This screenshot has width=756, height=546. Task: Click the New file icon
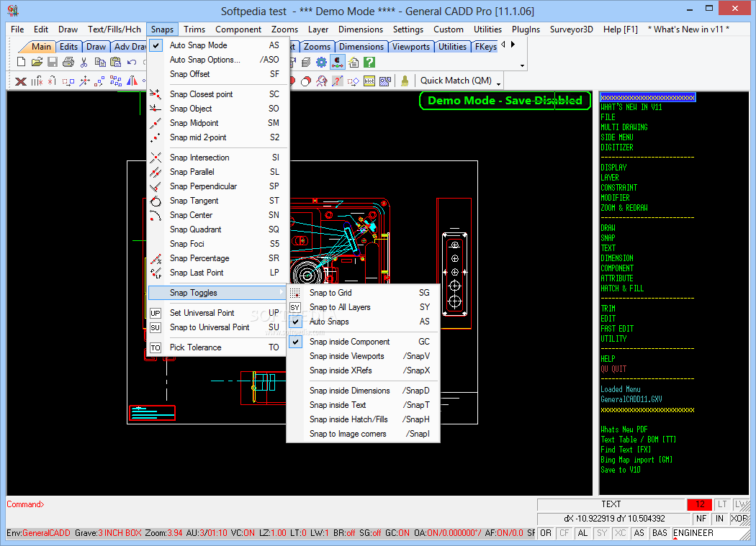click(21, 62)
